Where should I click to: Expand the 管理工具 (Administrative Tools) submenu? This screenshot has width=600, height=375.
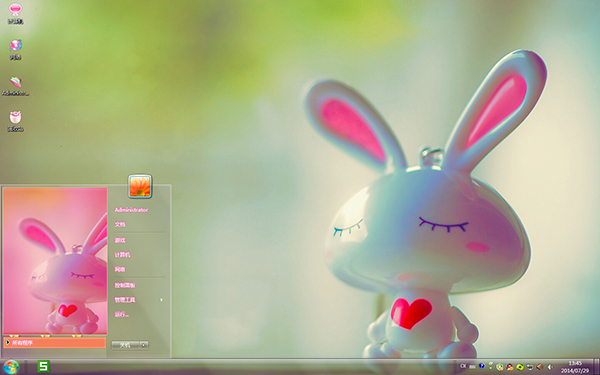(x=139, y=300)
